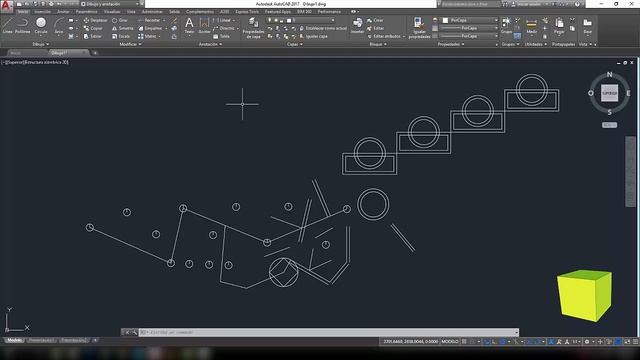Toggle the workspace switching gear in status bar
The image size is (640, 360).
point(587,342)
